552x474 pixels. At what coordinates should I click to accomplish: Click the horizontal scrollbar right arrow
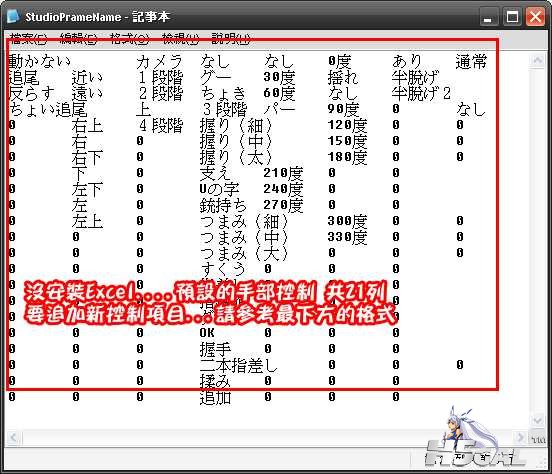click(x=521, y=438)
